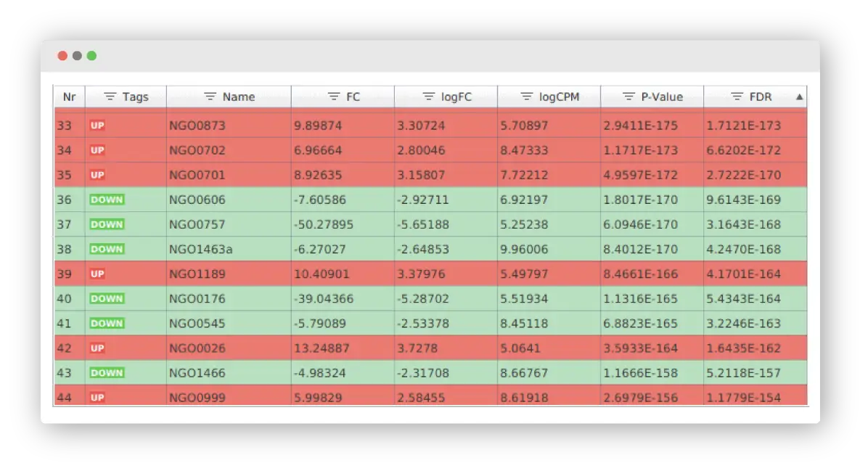The width and height of the screenshot is (868, 471).
Task: Select gene name NGO0999
Action: pyautogui.click(x=197, y=398)
